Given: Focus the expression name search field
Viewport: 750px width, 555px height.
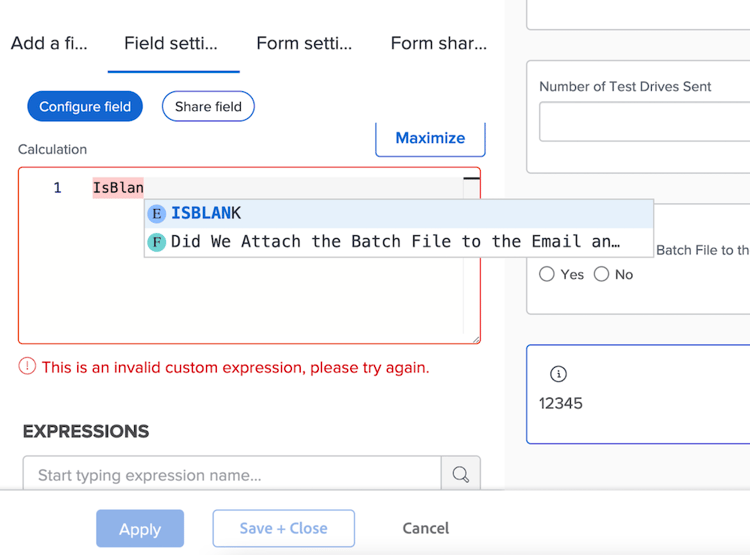Looking at the screenshot, I should pyautogui.click(x=232, y=475).
